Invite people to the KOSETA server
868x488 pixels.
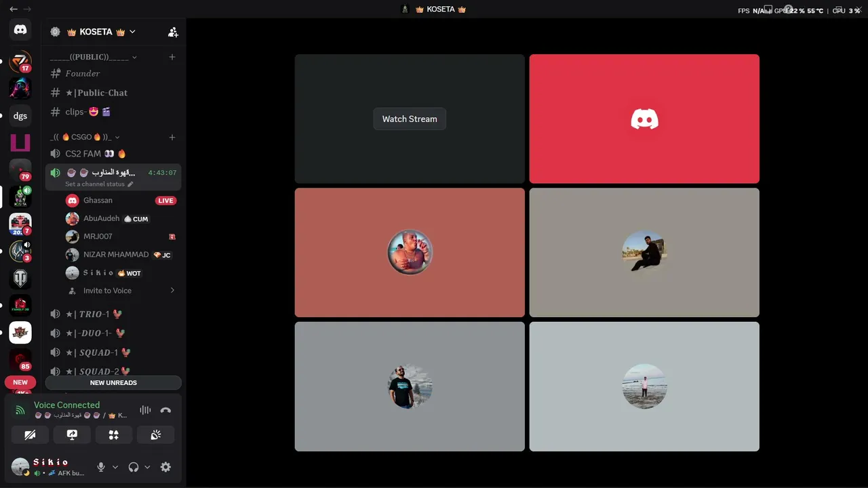(x=173, y=32)
